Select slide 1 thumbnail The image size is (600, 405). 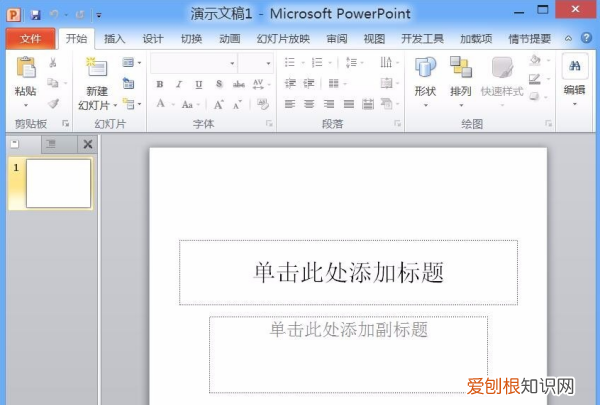tap(58, 184)
